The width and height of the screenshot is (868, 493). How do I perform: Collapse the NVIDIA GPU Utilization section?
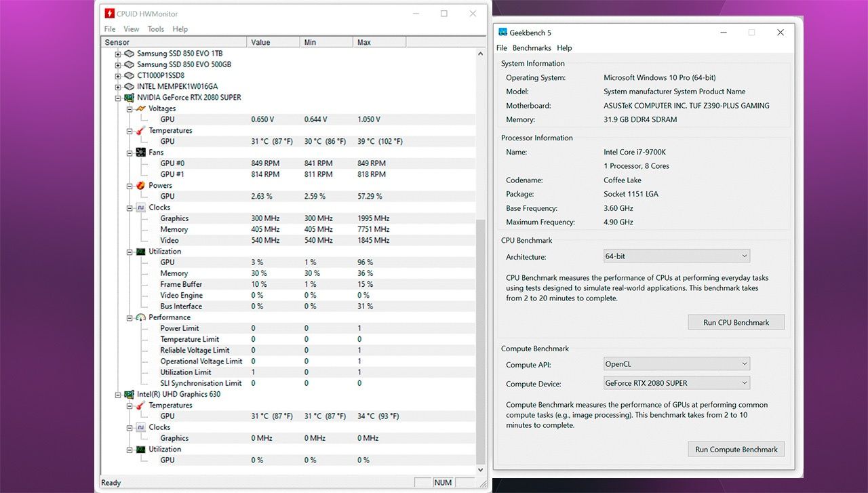tap(130, 252)
